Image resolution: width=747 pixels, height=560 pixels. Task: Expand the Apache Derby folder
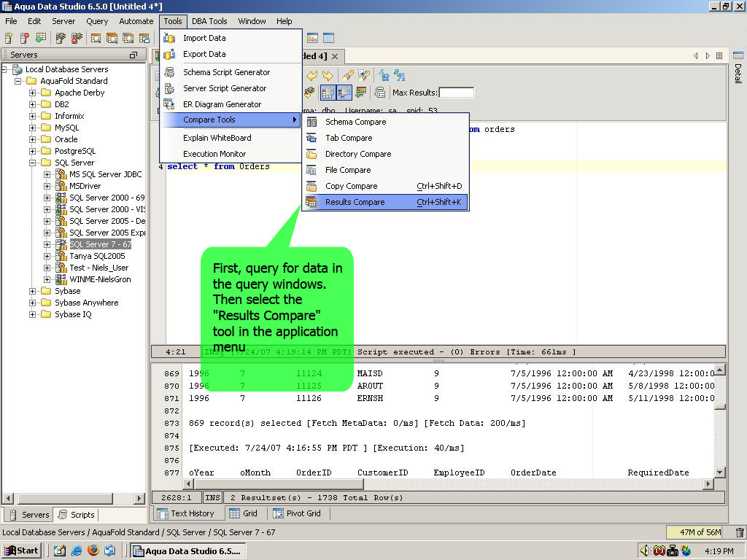pyautogui.click(x=32, y=93)
